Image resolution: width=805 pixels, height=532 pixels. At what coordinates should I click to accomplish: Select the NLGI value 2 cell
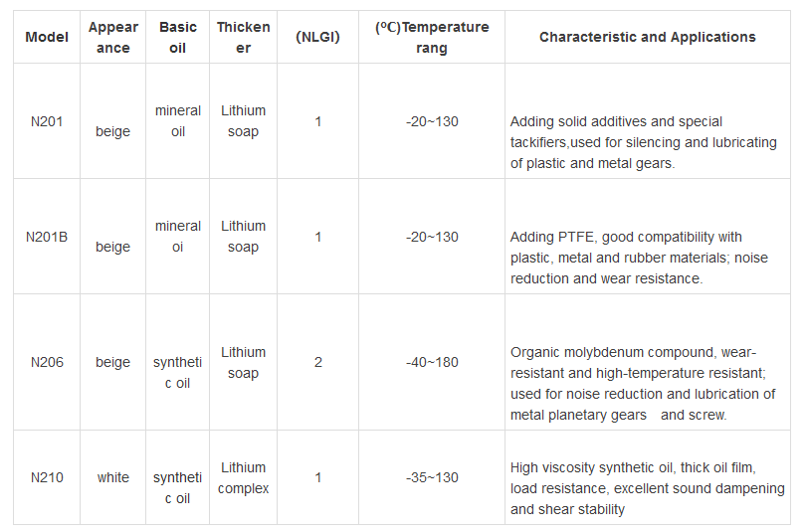(318, 362)
